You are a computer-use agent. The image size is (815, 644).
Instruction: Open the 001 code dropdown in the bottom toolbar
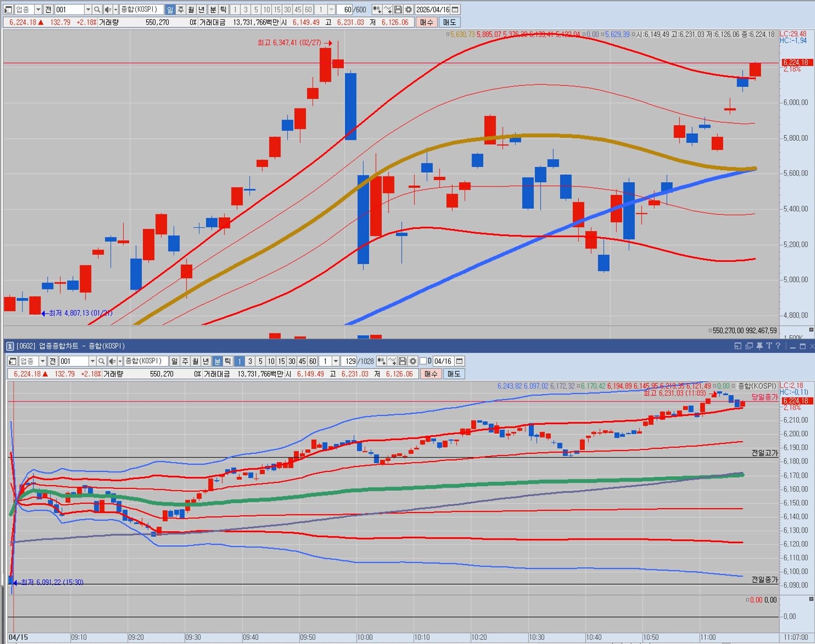pyautogui.click(x=92, y=361)
